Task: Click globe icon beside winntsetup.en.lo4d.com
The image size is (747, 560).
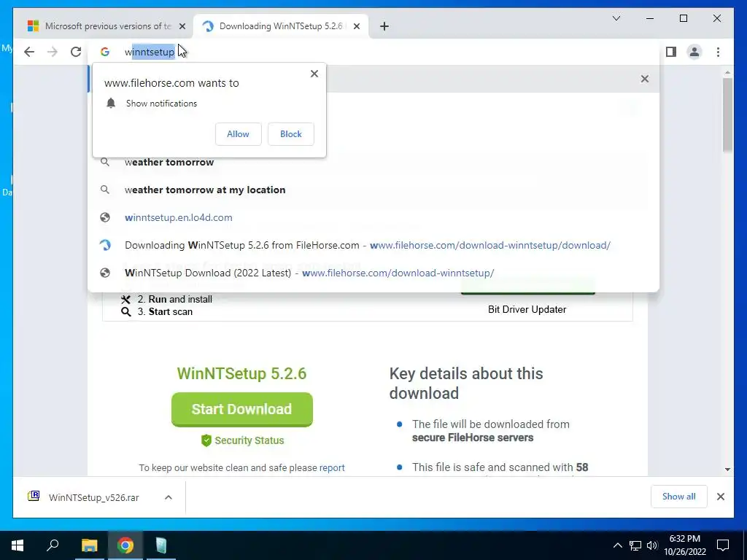Action: click(105, 217)
